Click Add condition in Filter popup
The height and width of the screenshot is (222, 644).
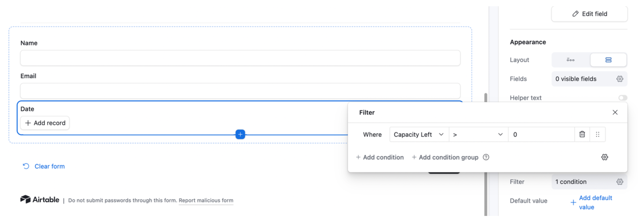click(380, 157)
